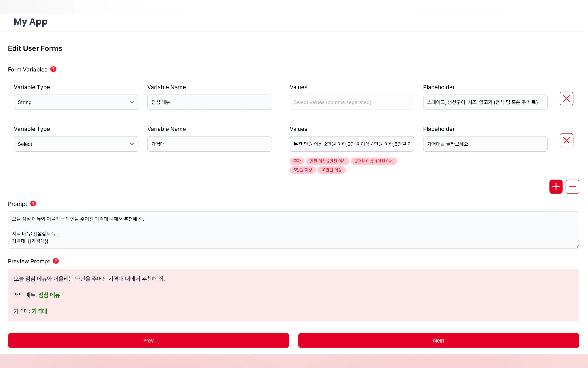Click the 가격대 variable name field
588x368 pixels.
pos(209,144)
